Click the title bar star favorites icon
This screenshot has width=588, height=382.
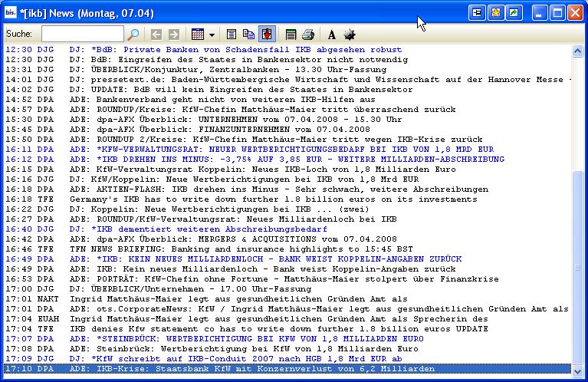(x=496, y=13)
